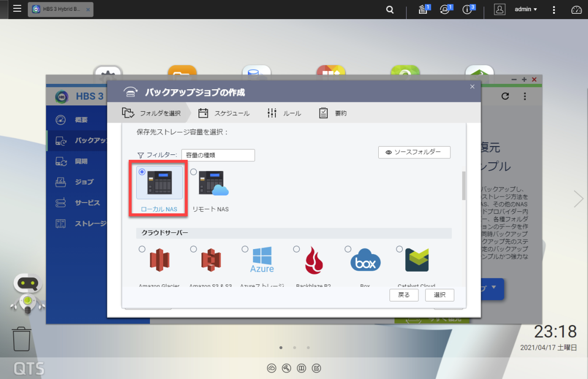Open 同期 in the HBS 3 sidebar
The image size is (588, 379).
pyautogui.click(x=76, y=161)
